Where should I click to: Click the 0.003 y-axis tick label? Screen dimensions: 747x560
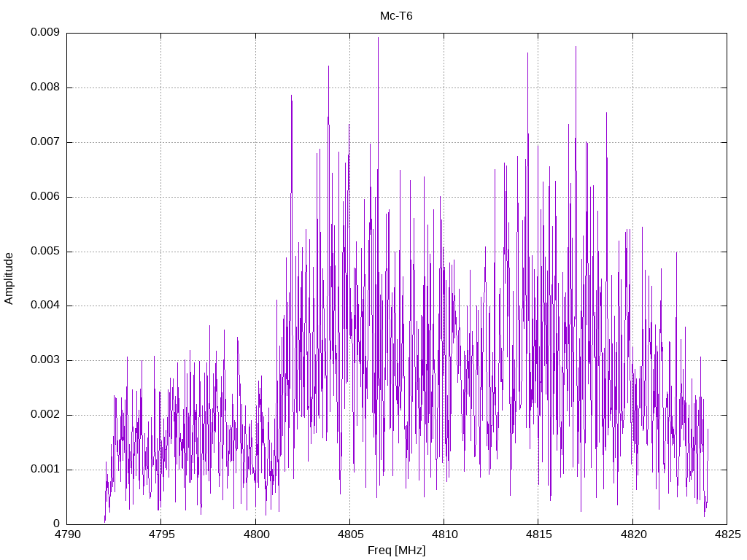click(x=45, y=360)
